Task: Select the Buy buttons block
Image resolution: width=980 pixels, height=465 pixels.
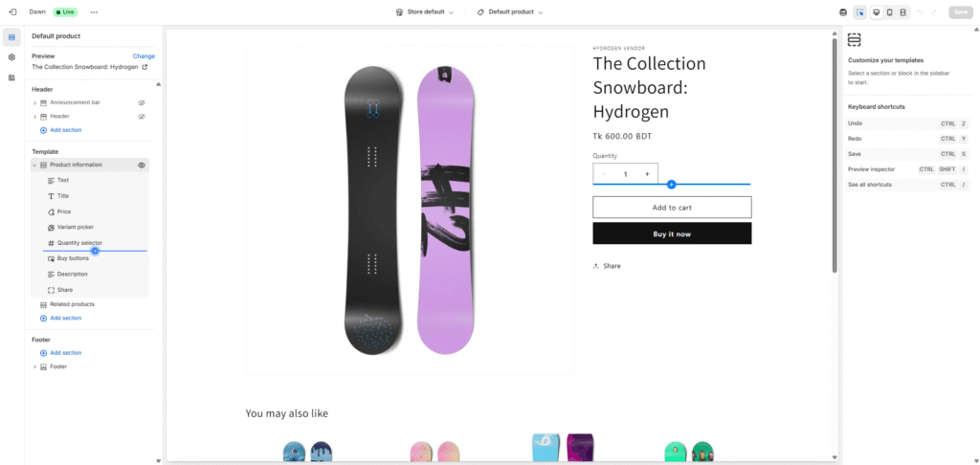Action: pos(73,258)
